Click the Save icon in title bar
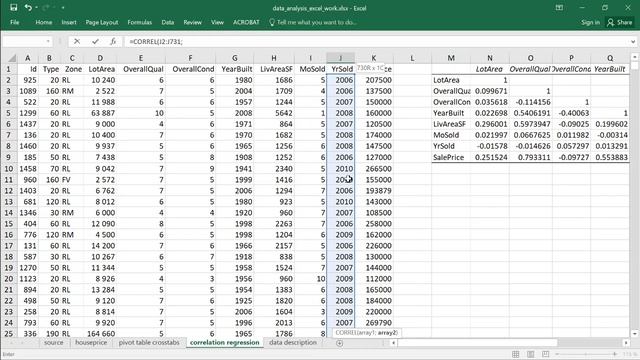 tap(13, 7)
